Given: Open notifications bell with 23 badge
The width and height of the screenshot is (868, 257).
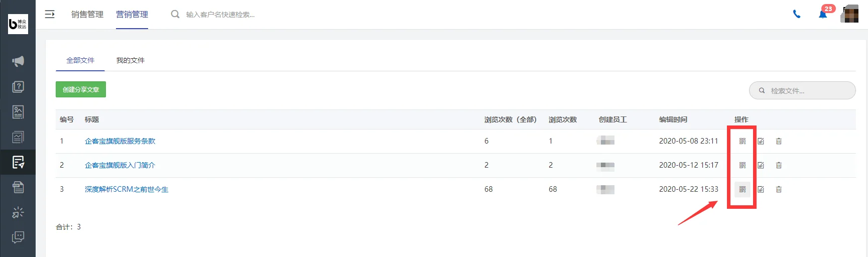Looking at the screenshot, I should point(823,14).
